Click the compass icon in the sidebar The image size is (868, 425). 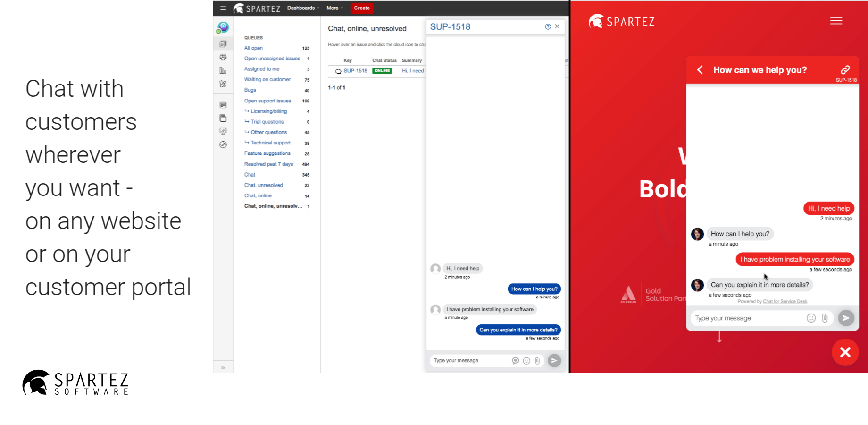(x=223, y=144)
